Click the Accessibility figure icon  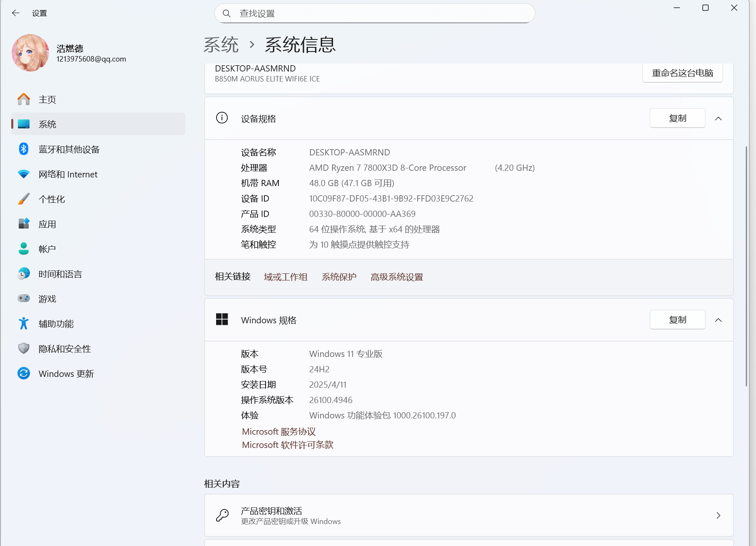pyautogui.click(x=24, y=323)
